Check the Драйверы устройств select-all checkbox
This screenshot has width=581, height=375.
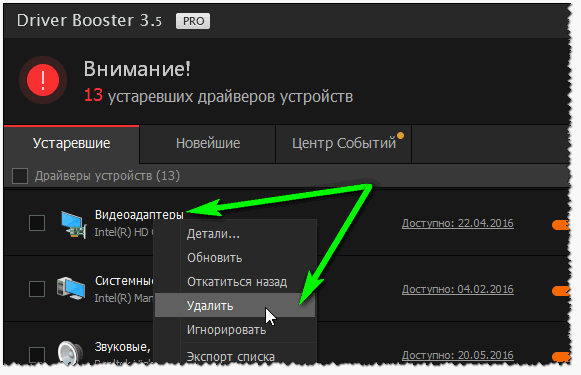point(20,176)
